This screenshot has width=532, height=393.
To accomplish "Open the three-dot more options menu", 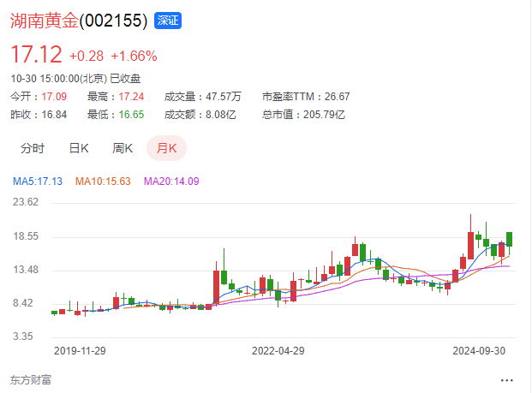I will coord(506,380).
